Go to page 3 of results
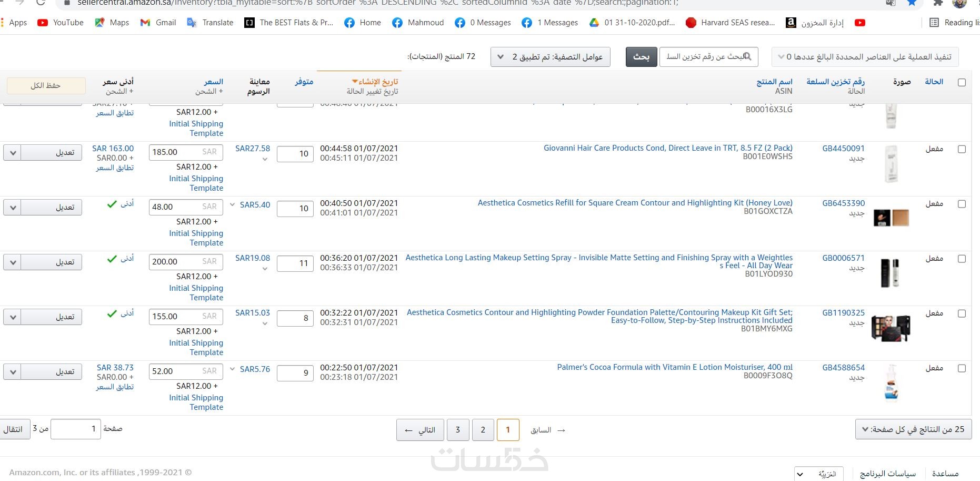Image resolution: width=980 pixels, height=481 pixels. click(458, 430)
